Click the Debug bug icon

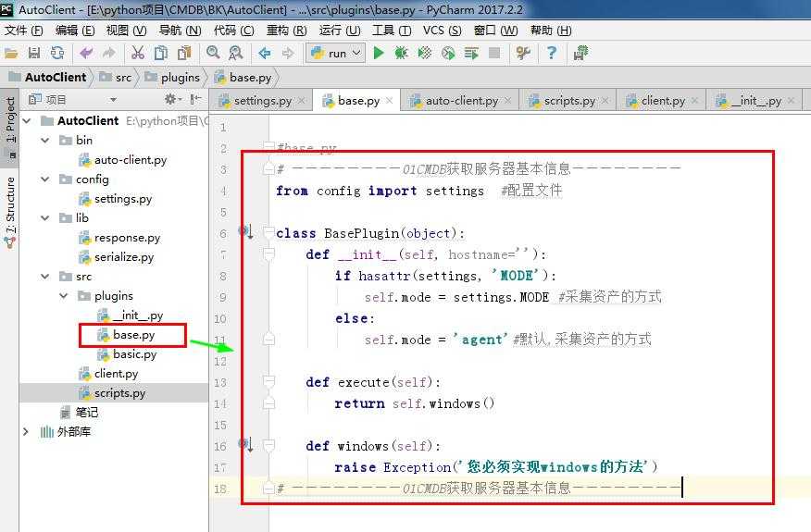click(x=402, y=53)
